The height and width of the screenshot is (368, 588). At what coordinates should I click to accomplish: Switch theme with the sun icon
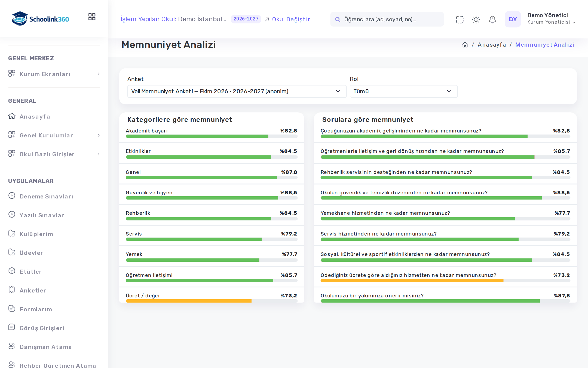point(476,19)
